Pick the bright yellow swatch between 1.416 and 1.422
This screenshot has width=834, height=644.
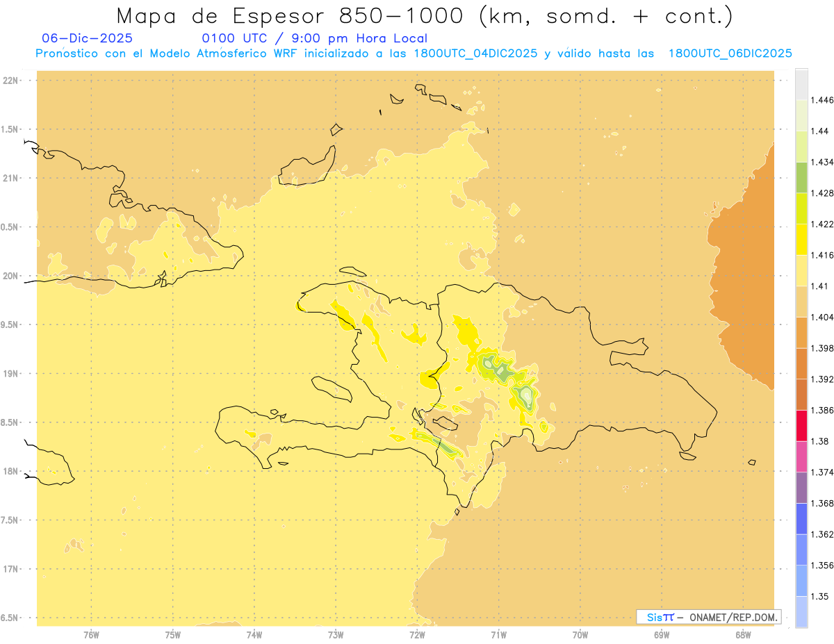[x=801, y=240]
